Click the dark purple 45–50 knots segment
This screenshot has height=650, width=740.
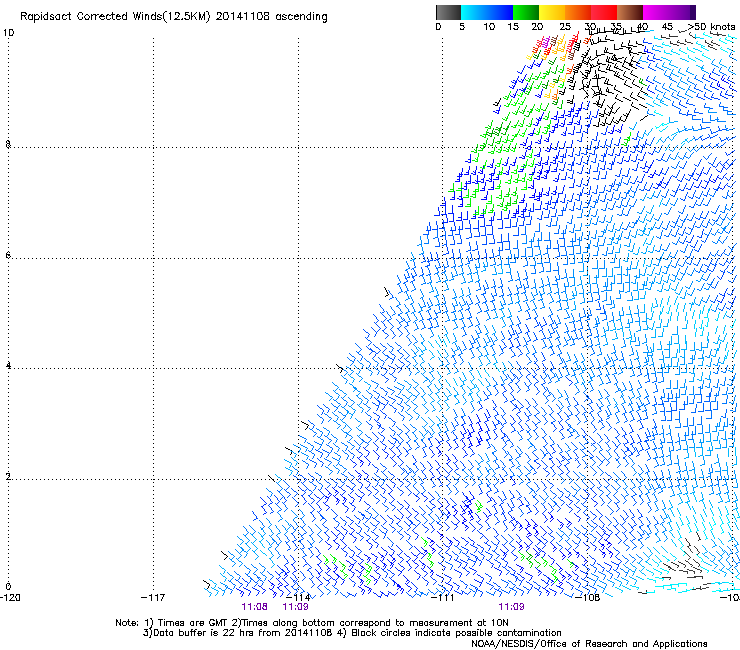tap(682, 12)
